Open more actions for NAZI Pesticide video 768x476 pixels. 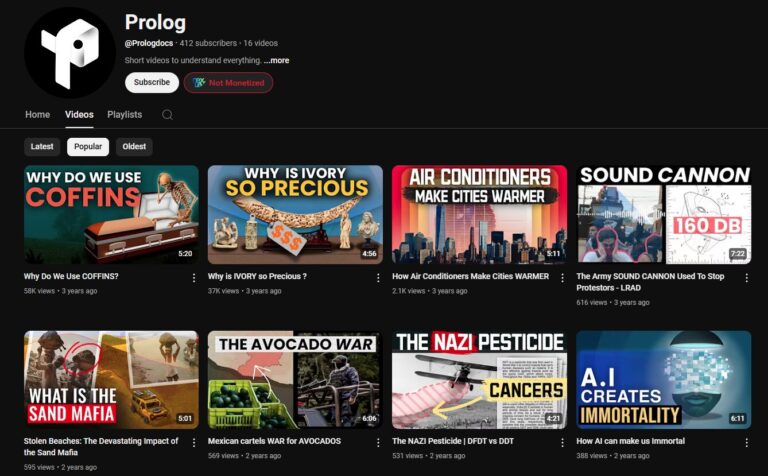pyautogui.click(x=562, y=443)
